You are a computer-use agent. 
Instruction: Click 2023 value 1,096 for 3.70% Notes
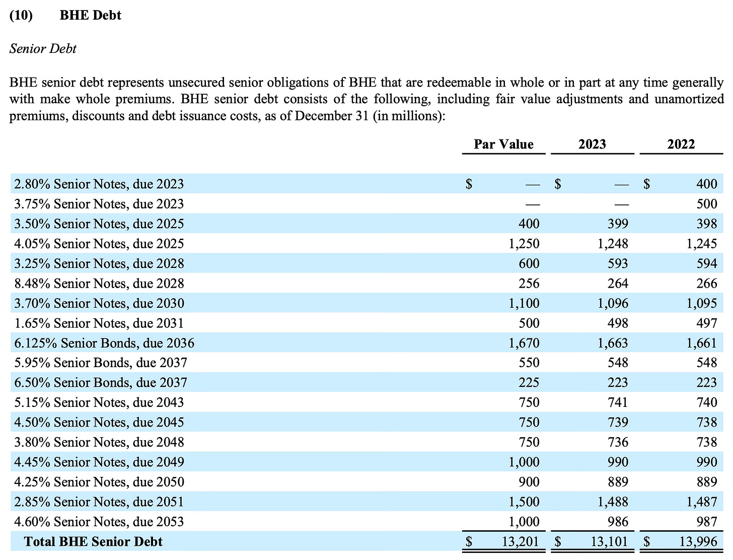tap(613, 303)
